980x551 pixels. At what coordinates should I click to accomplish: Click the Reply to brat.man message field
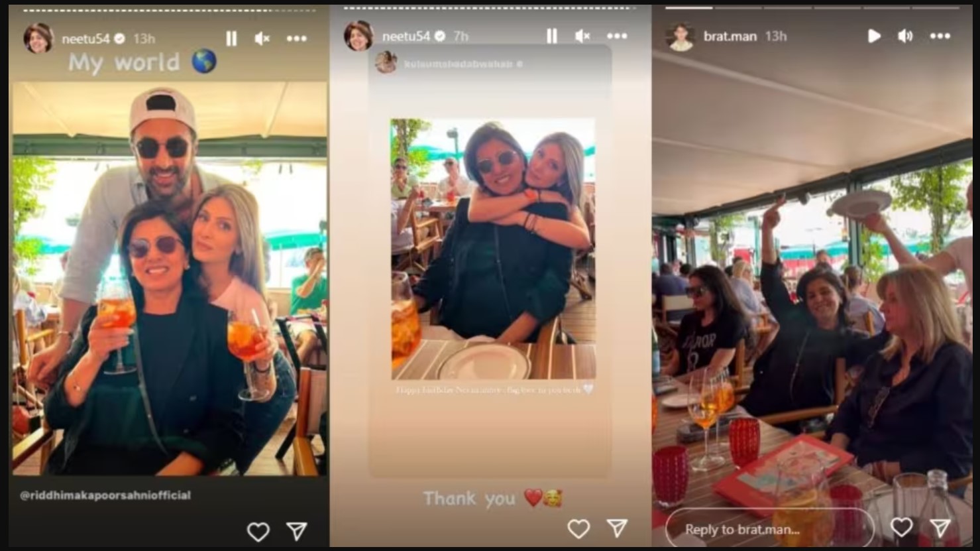click(769, 529)
